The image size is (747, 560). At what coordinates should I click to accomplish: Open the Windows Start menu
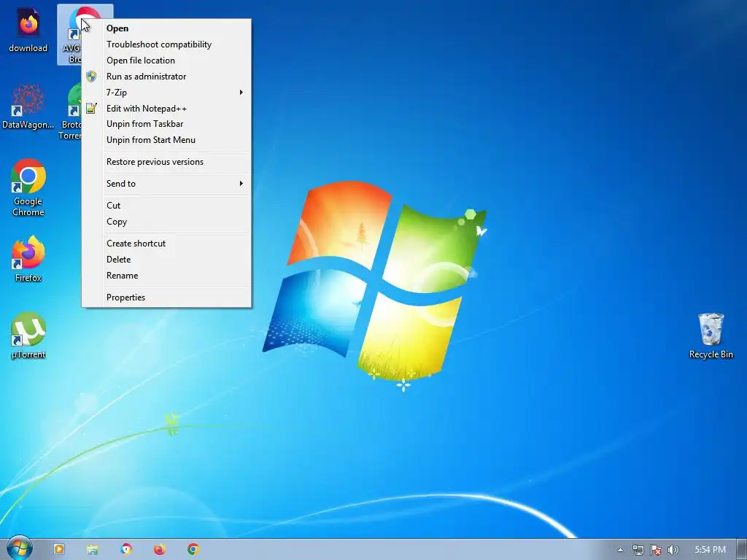click(x=19, y=549)
